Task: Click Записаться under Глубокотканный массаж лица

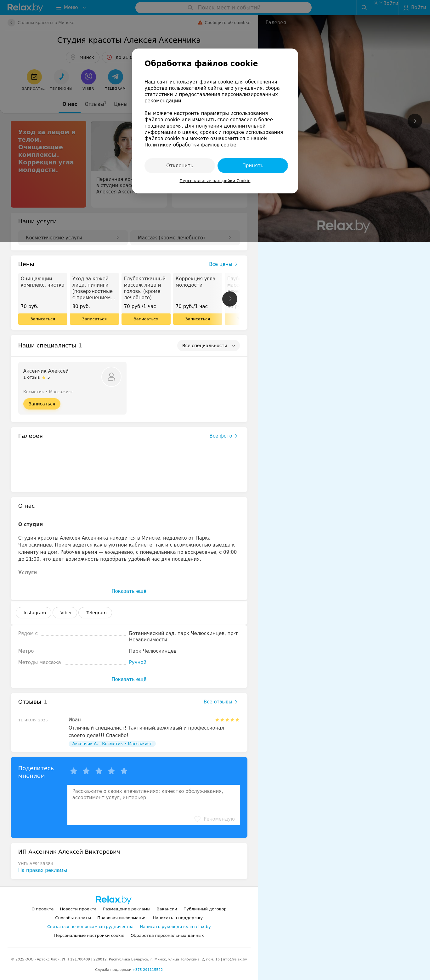Action: point(146,319)
